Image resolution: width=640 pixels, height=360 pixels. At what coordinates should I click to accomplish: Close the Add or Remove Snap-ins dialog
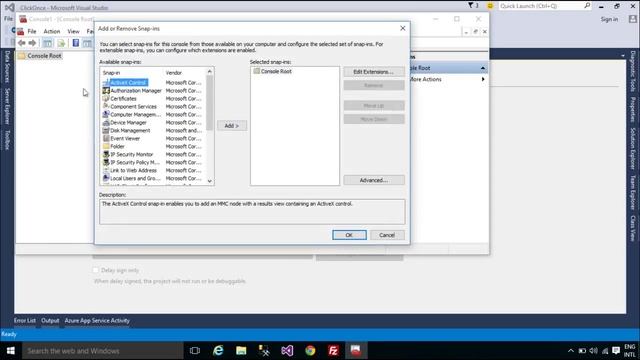tap(402, 28)
